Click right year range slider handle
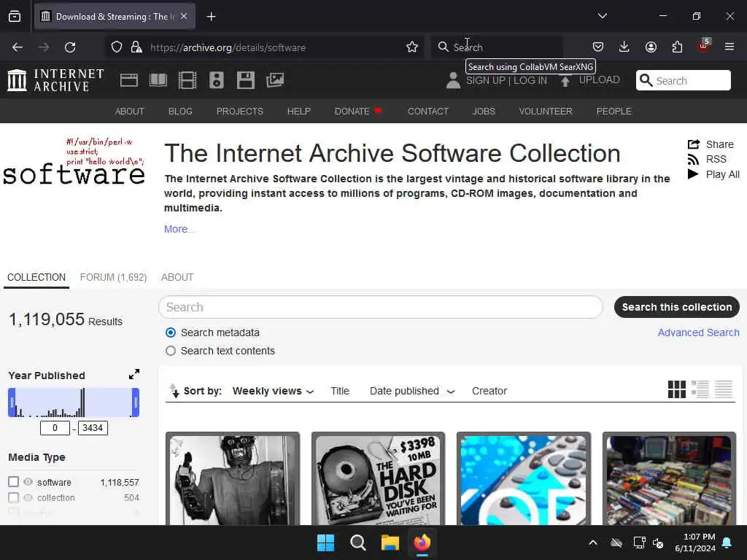 [x=135, y=402]
